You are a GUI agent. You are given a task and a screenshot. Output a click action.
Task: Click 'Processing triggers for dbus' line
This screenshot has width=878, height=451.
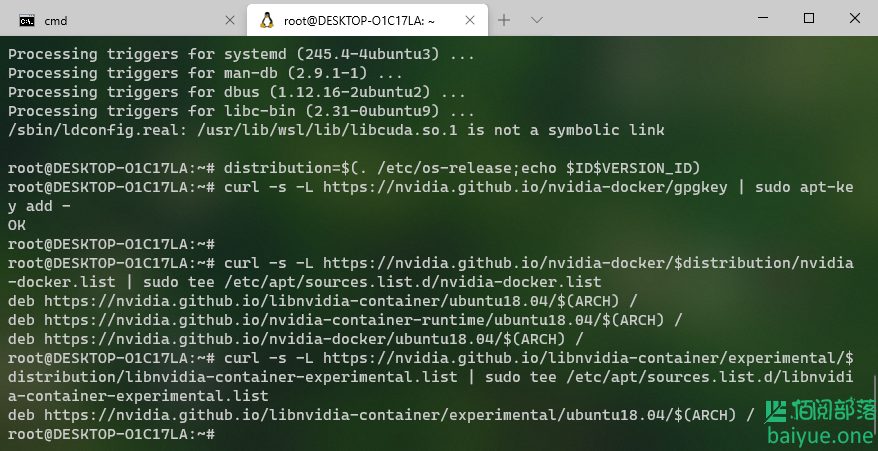[237, 92]
